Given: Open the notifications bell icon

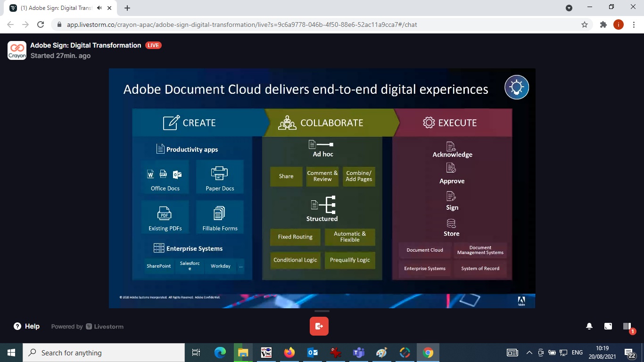Looking at the screenshot, I should pyautogui.click(x=589, y=326).
